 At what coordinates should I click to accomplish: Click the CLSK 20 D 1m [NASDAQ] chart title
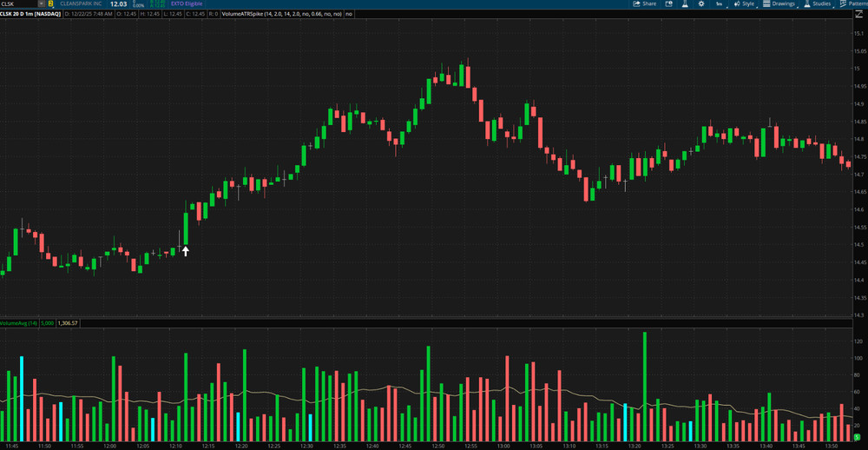[x=30, y=13]
